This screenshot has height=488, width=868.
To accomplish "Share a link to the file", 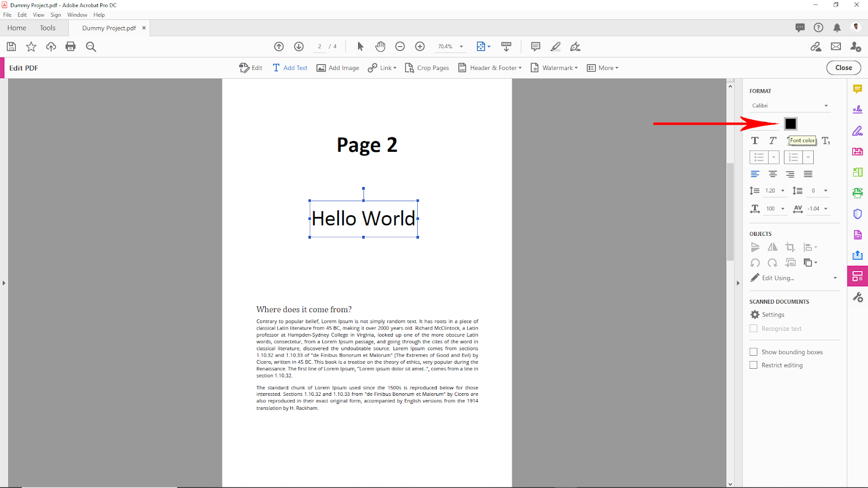I will click(816, 47).
